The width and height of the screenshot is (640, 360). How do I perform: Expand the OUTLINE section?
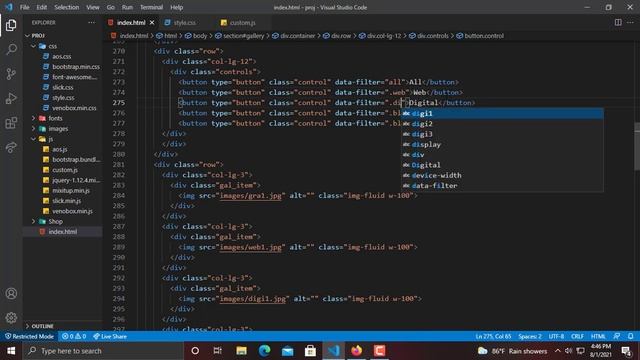[x=62, y=326]
